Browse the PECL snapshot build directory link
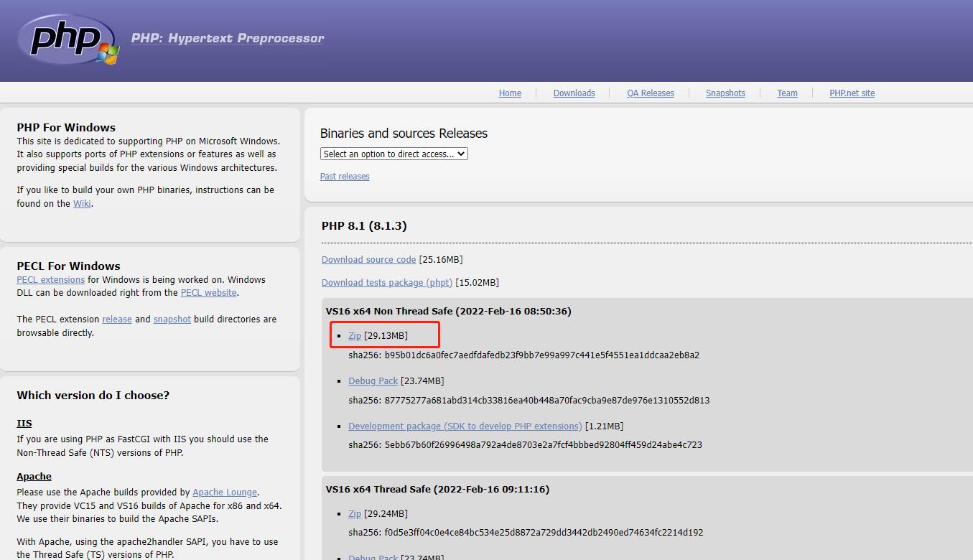The width and height of the screenshot is (973, 560). coord(172,319)
